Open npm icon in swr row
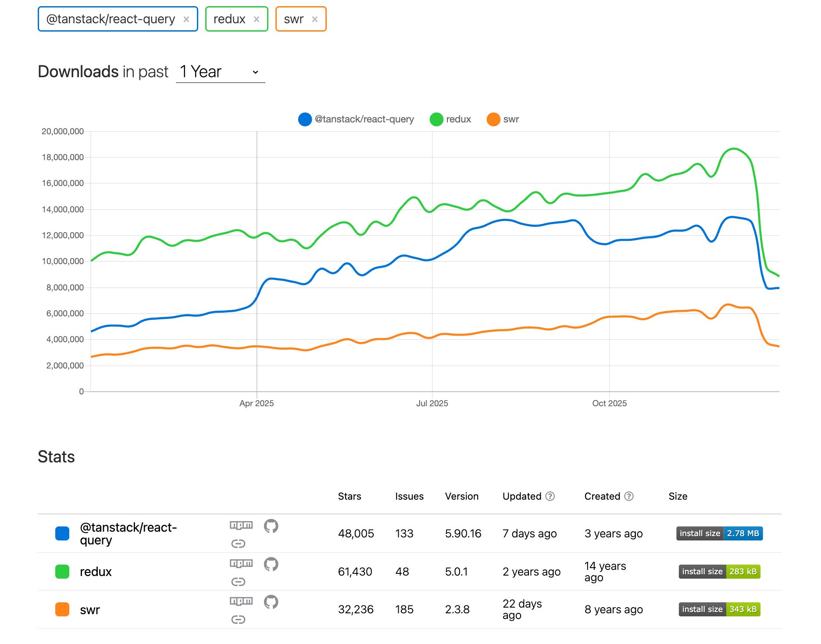This screenshot has height=644, width=821. (x=241, y=601)
